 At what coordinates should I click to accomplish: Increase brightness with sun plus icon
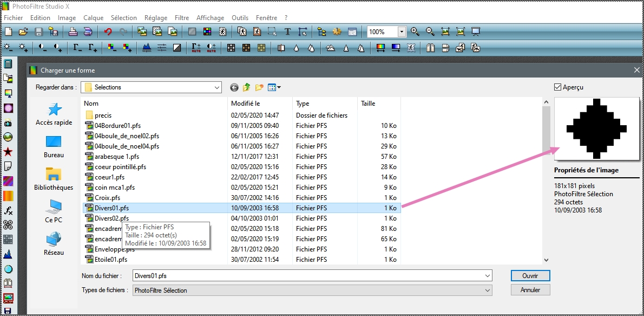pyautogui.click(x=23, y=48)
